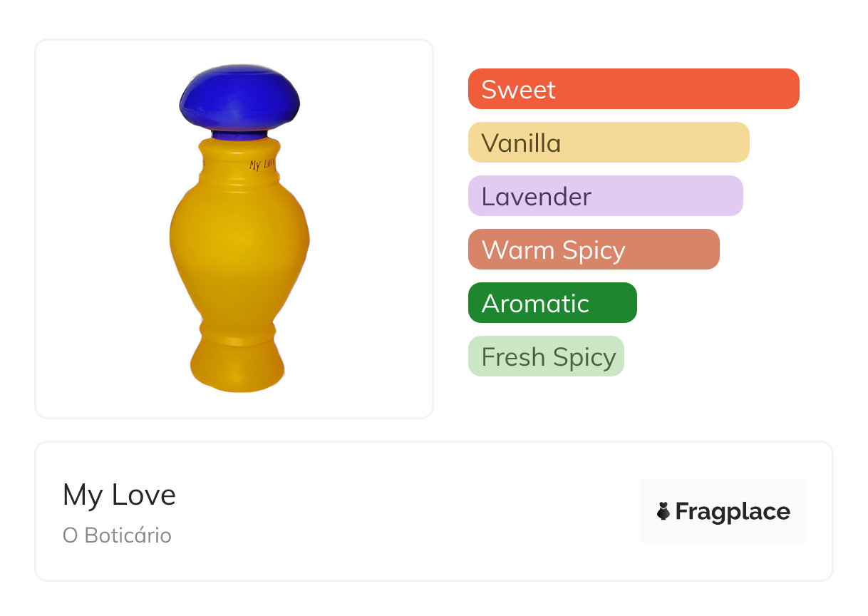Select the dark green Aromatic accord bar

coord(552,303)
